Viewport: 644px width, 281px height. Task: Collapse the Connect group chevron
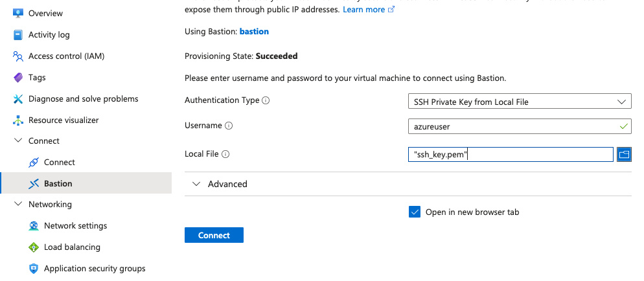[18, 140]
